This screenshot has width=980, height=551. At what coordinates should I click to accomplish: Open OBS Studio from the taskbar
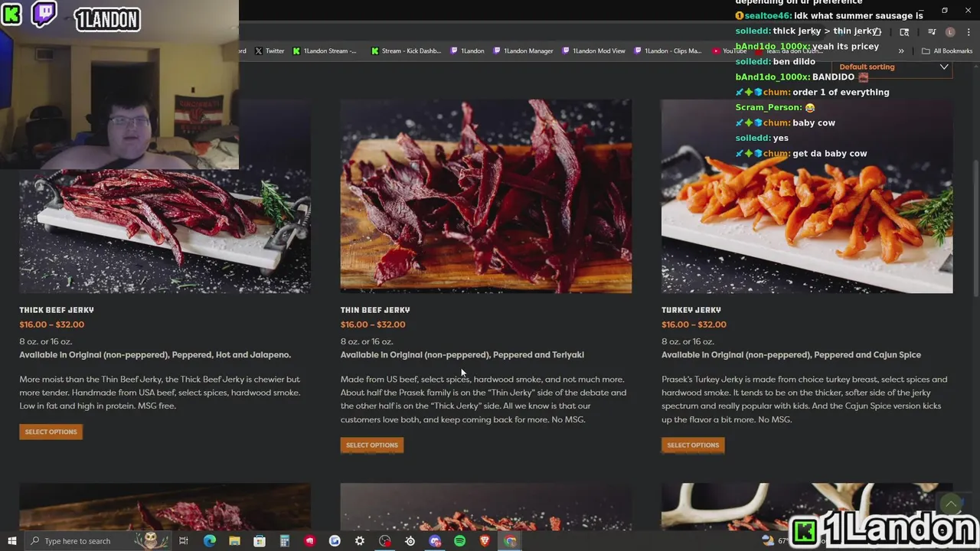point(385,541)
